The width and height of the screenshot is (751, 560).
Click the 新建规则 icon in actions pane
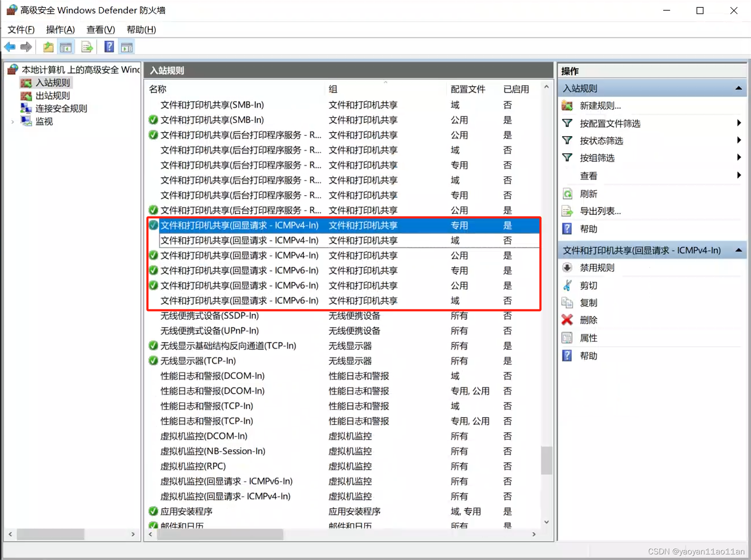click(567, 105)
